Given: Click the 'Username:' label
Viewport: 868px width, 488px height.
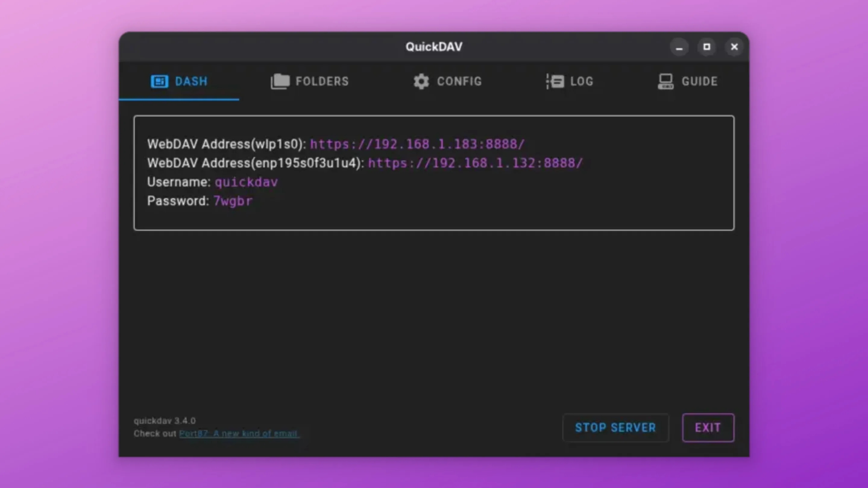Looking at the screenshot, I should point(179,182).
